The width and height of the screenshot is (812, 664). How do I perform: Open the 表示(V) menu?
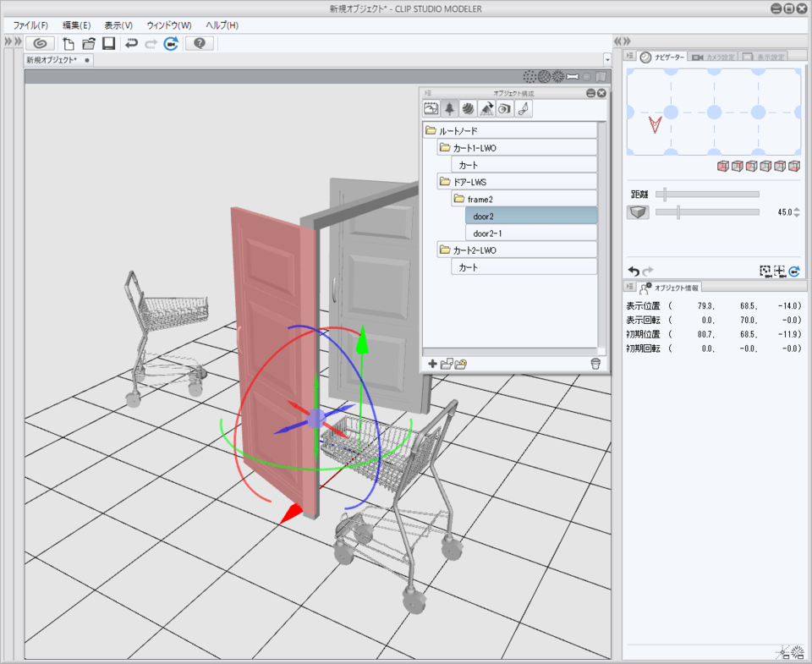tap(118, 25)
